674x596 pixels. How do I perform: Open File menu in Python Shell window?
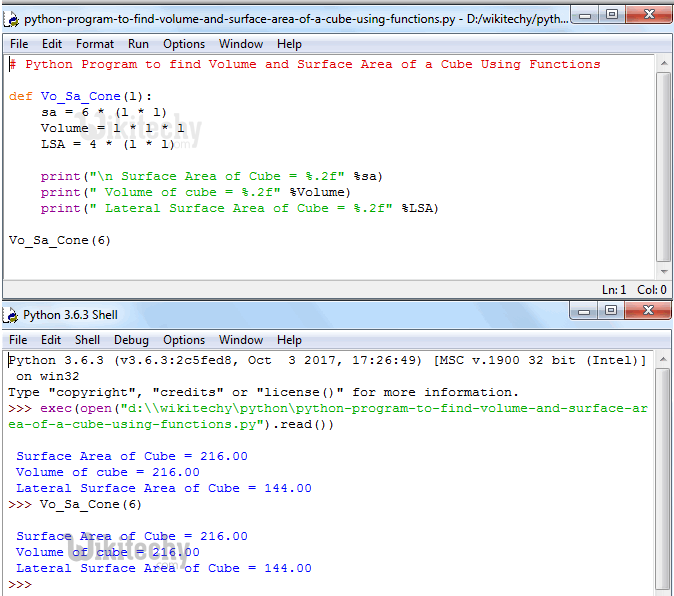[x=18, y=340]
